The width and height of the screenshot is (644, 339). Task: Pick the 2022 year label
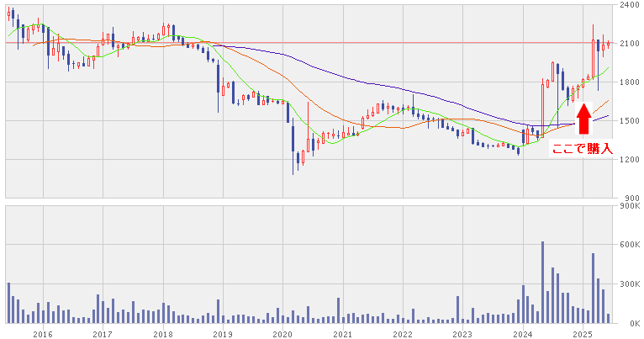tap(403, 335)
